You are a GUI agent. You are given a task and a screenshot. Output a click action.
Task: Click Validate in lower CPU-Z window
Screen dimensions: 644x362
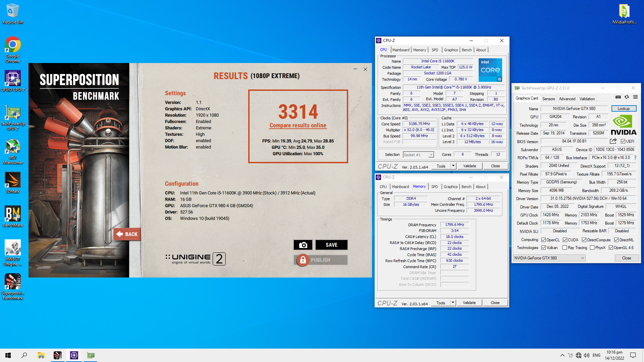[x=469, y=303]
